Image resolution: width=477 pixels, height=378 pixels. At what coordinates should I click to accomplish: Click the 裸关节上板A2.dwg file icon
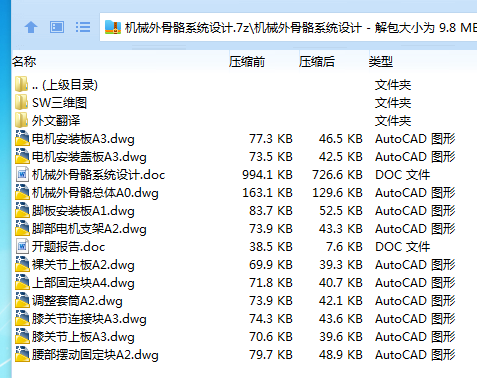pos(22,264)
